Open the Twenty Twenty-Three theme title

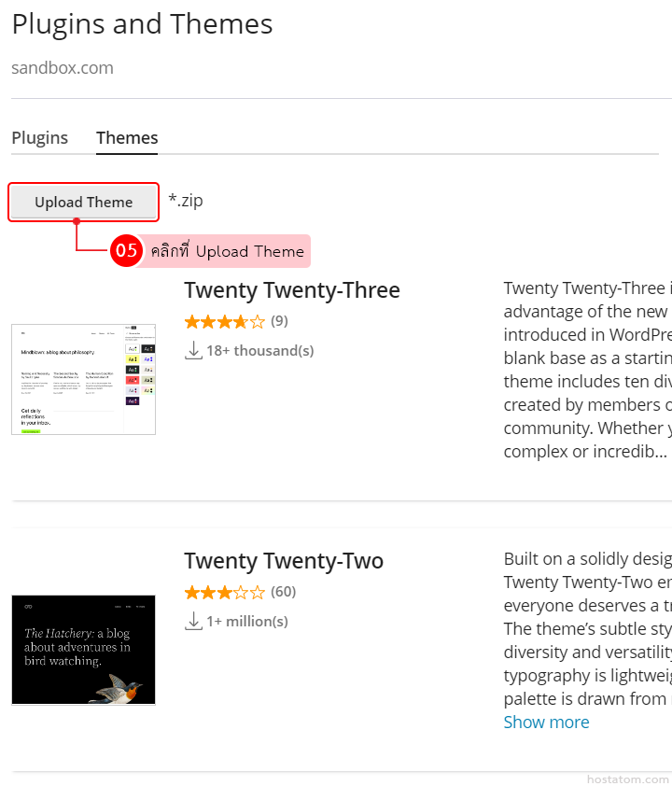pos(291,290)
